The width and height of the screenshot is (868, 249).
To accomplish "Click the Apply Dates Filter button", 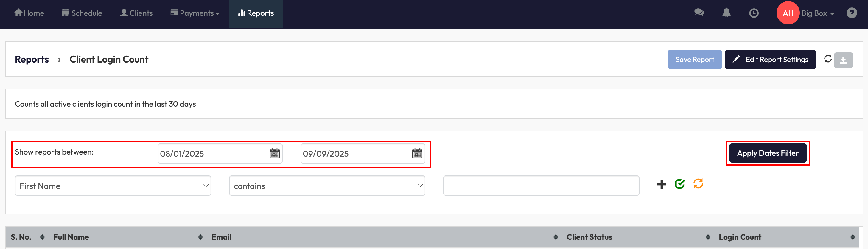I will coord(767,153).
